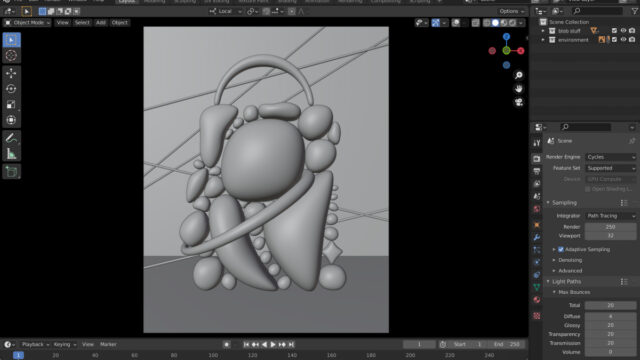Toggle viewport gizmo display button
This screenshot has height=360, width=640.
tap(436, 23)
